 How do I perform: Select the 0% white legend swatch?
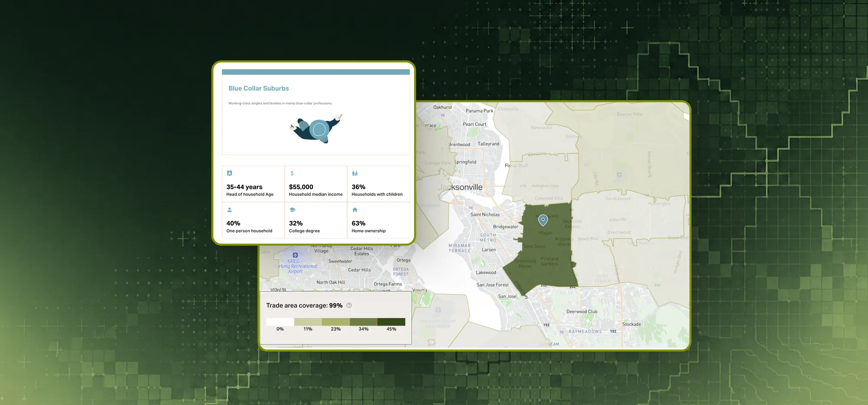coord(280,322)
